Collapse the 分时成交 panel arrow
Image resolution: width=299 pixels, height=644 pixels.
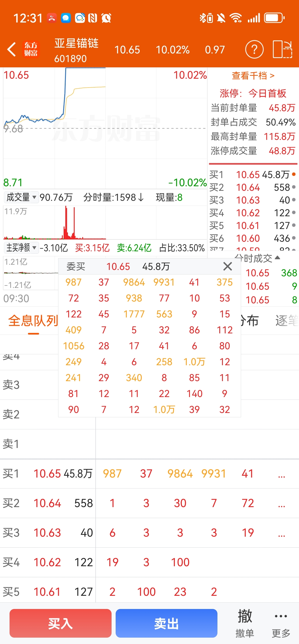point(277,258)
